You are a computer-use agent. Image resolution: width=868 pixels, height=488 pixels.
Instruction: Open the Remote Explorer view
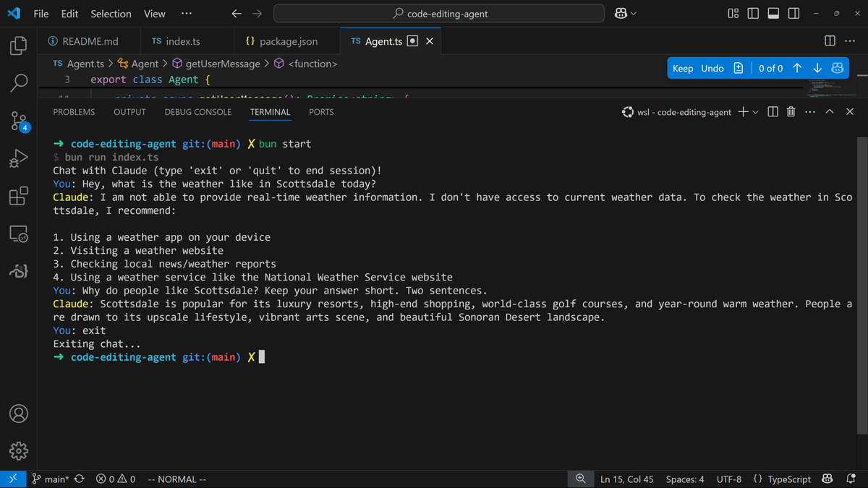pos(19,234)
